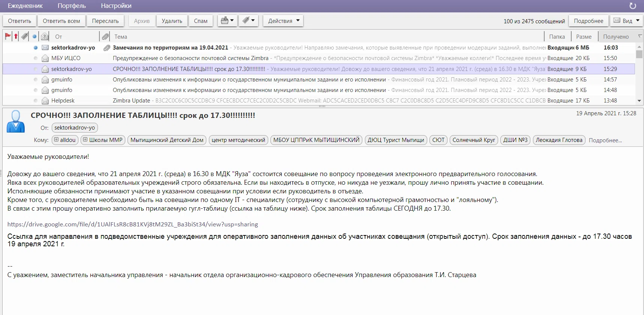Switch to the Настройки tab
This screenshot has height=315, width=644.
click(116, 6)
